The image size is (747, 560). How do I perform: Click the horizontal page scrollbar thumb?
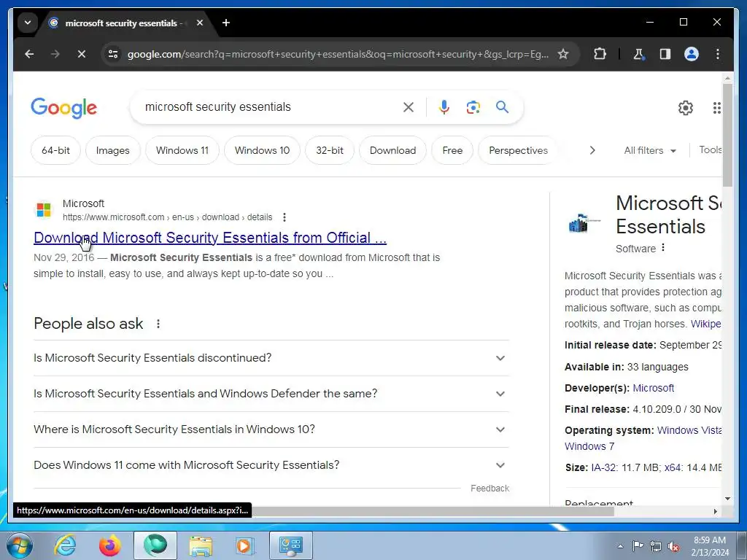pos(433,511)
